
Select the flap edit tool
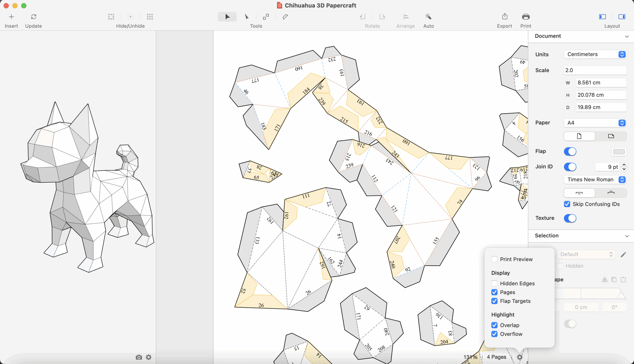pyautogui.click(x=285, y=17)
